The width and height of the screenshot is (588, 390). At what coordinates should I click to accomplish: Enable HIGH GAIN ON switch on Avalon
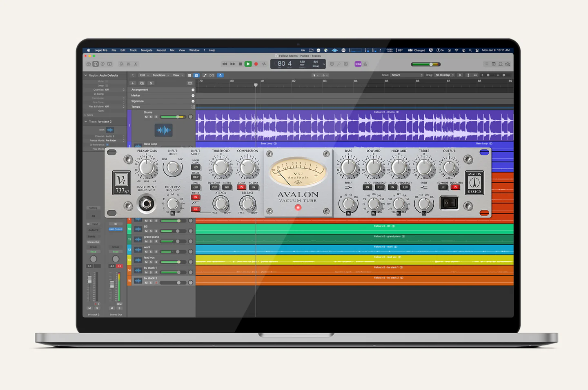pyautogui.click(x=196, y=167)
